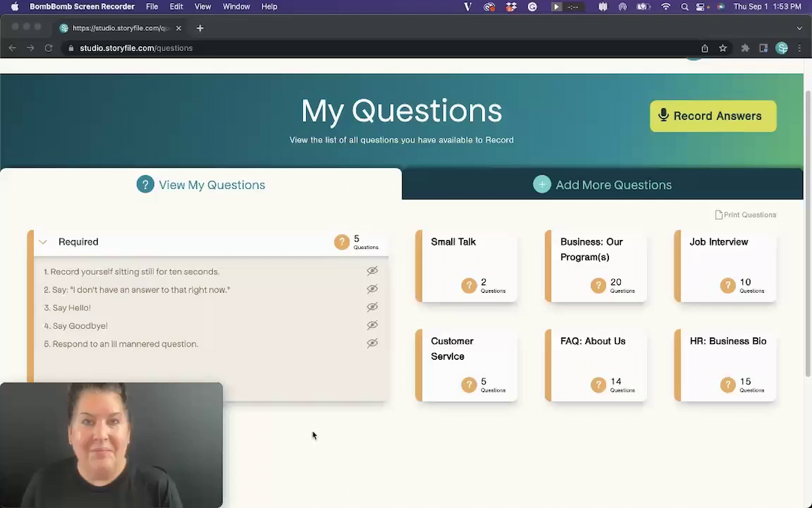
Task: Open the extensions puzzle icon
Action: click(x=745, y=47)
